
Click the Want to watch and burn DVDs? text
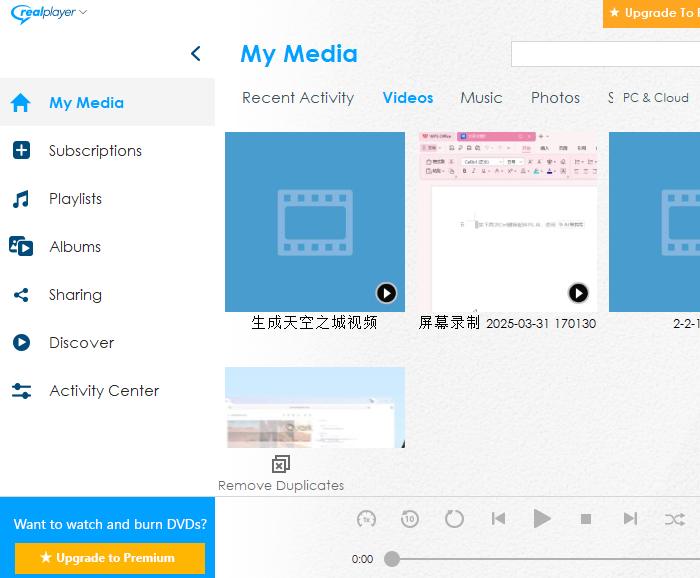coord(110,524)
